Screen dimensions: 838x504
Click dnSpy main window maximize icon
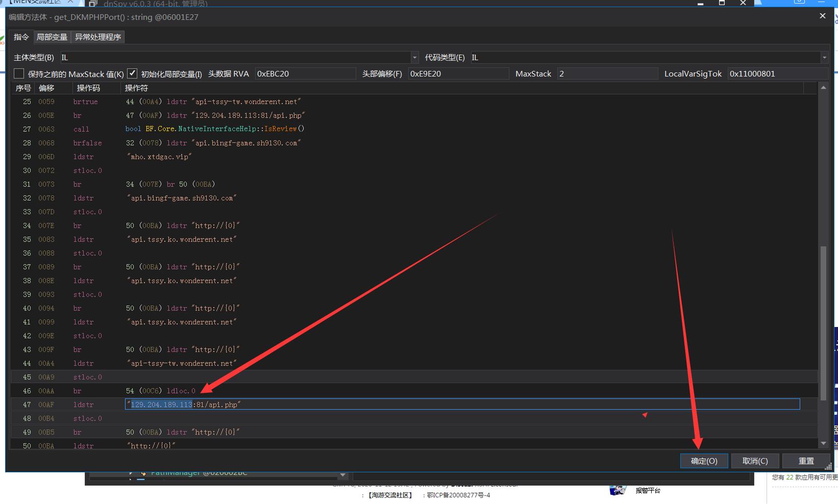click(x=722, y=3)
